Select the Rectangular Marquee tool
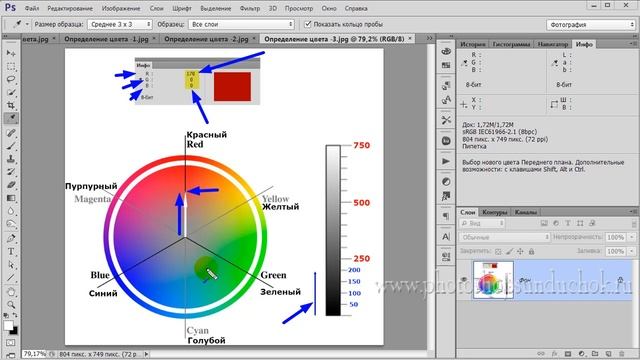Image resolution: width=640 pixels, height=360 pixels. point(11,66)
